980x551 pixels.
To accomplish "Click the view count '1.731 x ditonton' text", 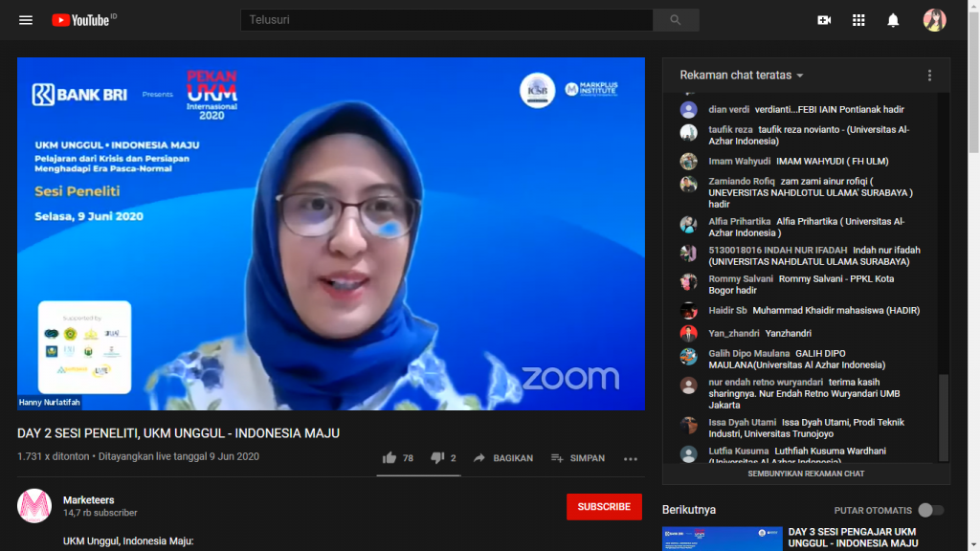I will [54, 456].
